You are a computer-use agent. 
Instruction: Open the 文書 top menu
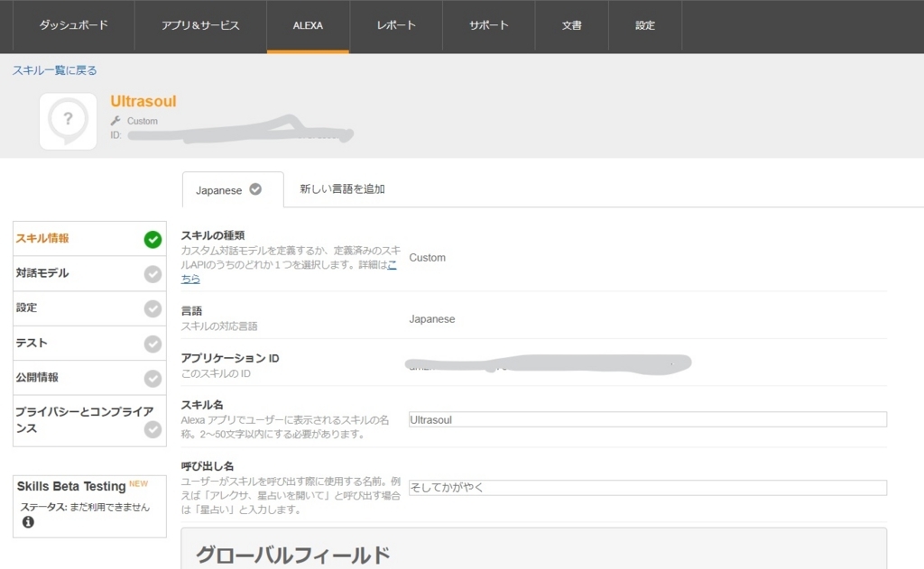571,25
